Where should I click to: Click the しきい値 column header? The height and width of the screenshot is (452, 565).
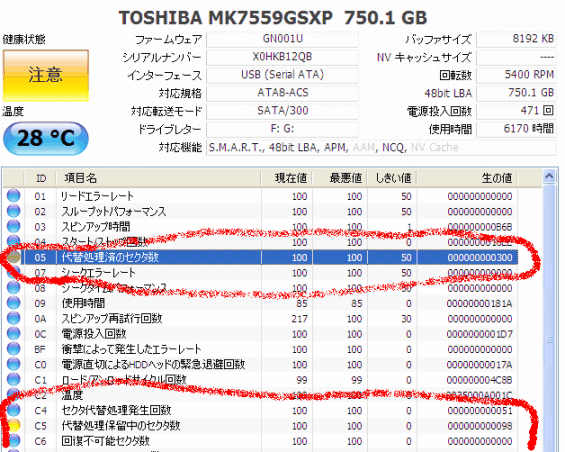tap(392, 178)
